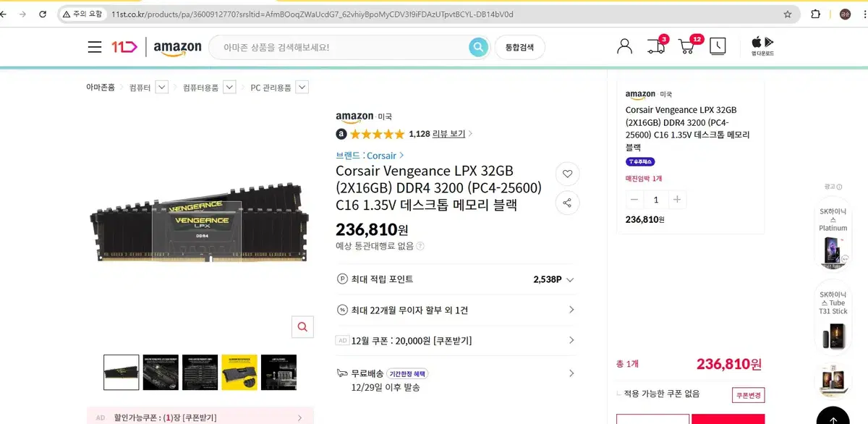868x424 pixels.
Task: Click the 통합검색 button
Action: pos(519,47)
